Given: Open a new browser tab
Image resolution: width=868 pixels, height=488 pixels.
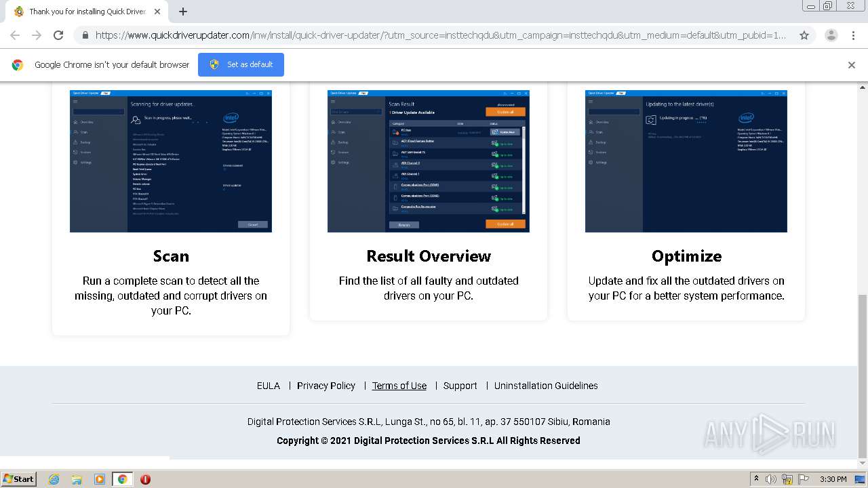Looking at the screenshot, I should [x=183, y=12].
